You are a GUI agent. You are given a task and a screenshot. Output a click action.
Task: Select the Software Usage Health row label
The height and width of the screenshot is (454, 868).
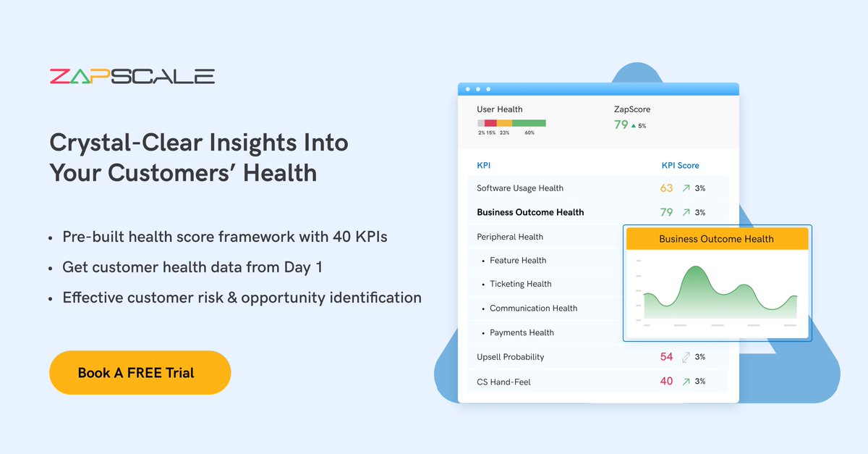click(520, 188)
